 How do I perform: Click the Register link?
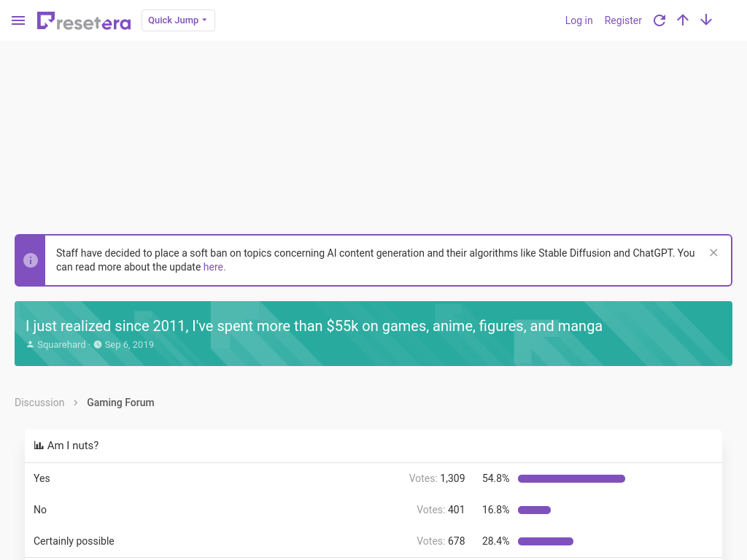point(623,20)
